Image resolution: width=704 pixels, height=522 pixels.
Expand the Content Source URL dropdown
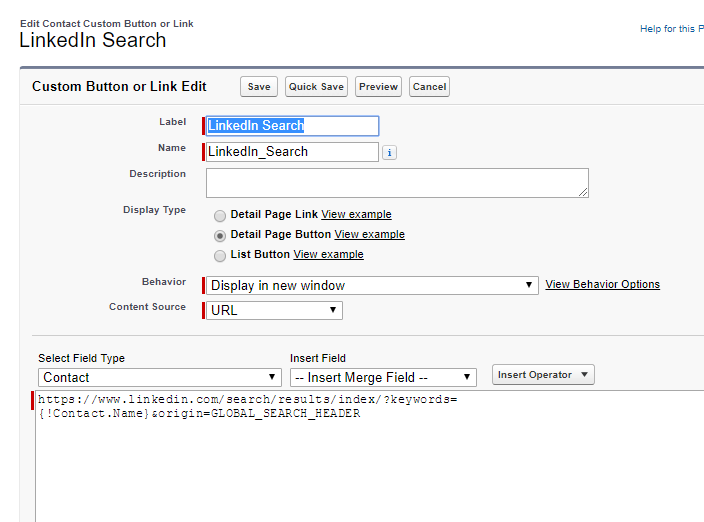274,311
